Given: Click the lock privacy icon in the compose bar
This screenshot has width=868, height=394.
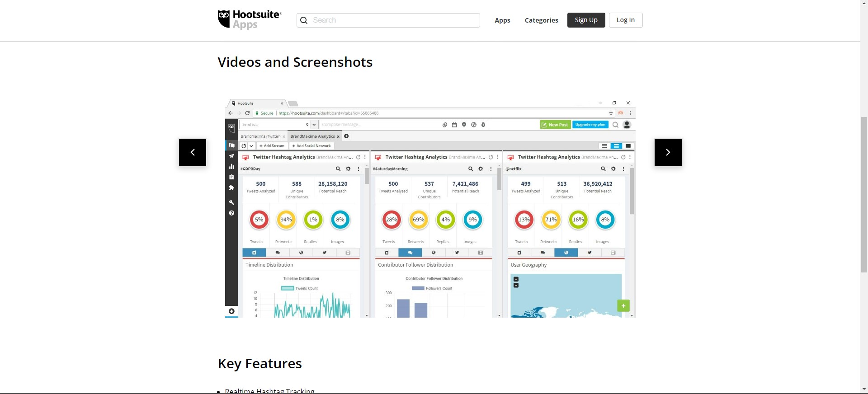Looking at the screenshot, I should [483, 125].
